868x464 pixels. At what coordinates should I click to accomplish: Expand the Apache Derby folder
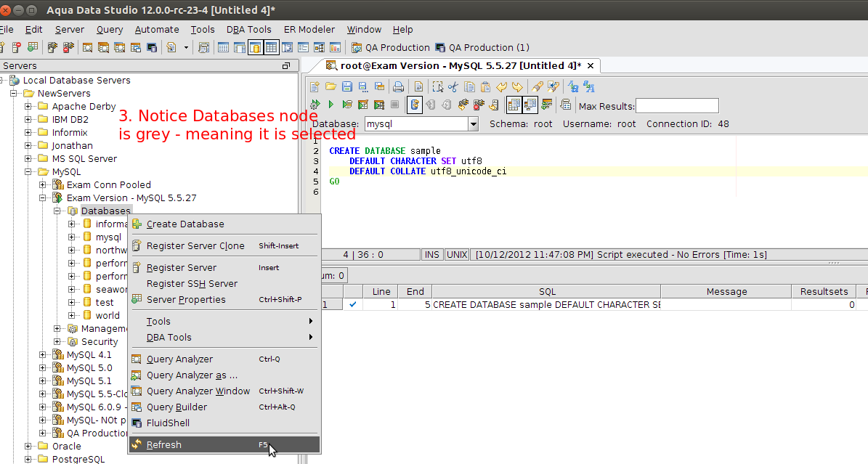(28, 106)
